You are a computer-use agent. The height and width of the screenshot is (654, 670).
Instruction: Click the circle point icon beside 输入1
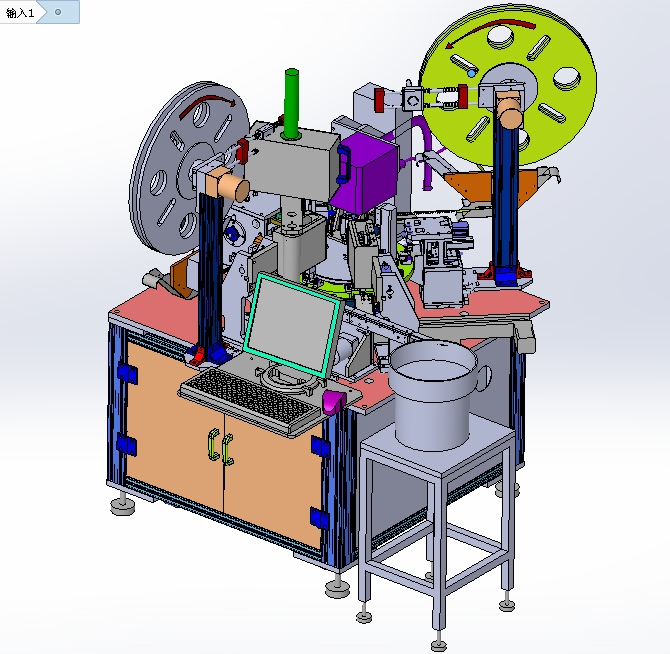[58, 12]
